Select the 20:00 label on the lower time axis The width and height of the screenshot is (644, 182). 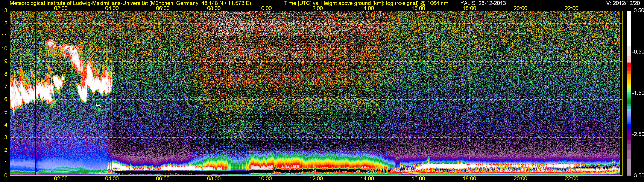click(x=521, y=179)
